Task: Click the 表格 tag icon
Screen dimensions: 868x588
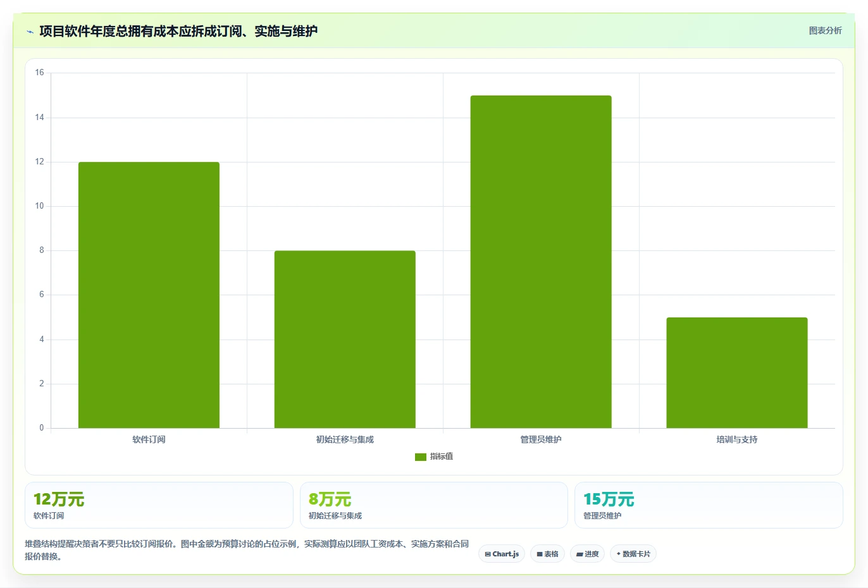Action: 540,554
